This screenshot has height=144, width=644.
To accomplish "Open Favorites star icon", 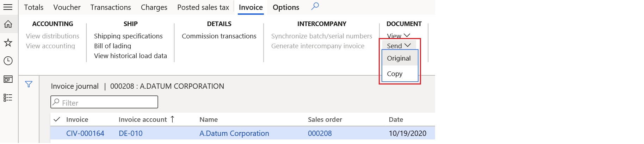I will pyautogui.click(x=8, y=43).
